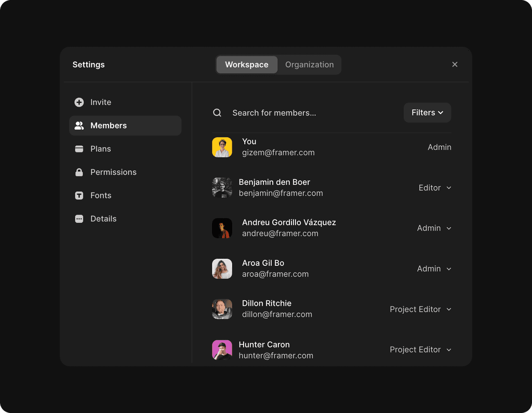The image size is (532, 413).
Task: Click Hunter Caron's profile picture
Action: pyautogui.click(x=222, y=350)
